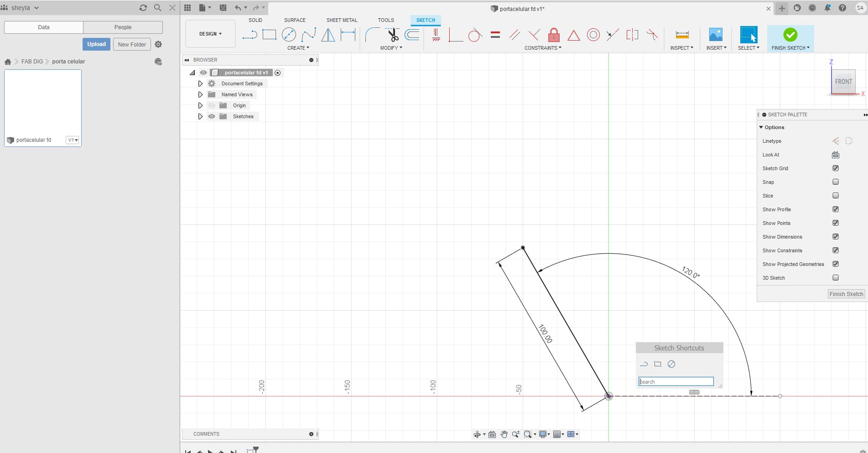Click the Orbit navigation icon

click(x=477, y=434)
